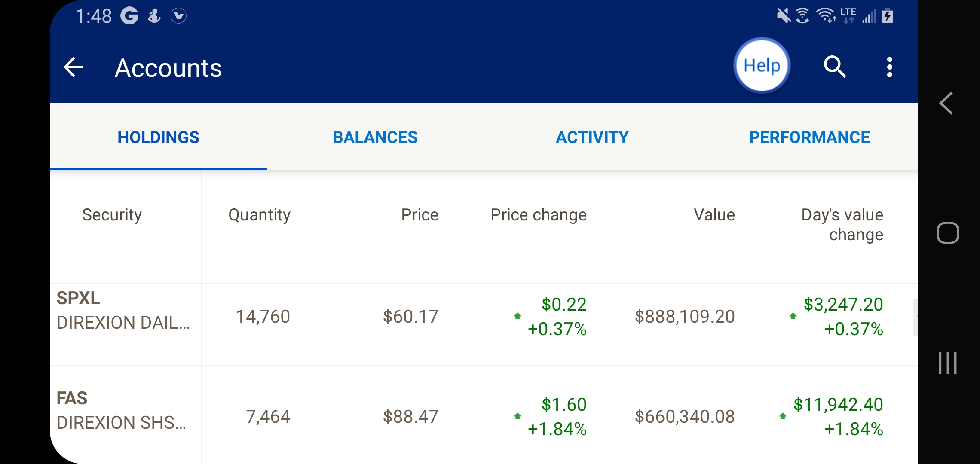Viewport: 980px width, 464px height.
Task: Tap the battery charging status icon
Action: (888, 16)
